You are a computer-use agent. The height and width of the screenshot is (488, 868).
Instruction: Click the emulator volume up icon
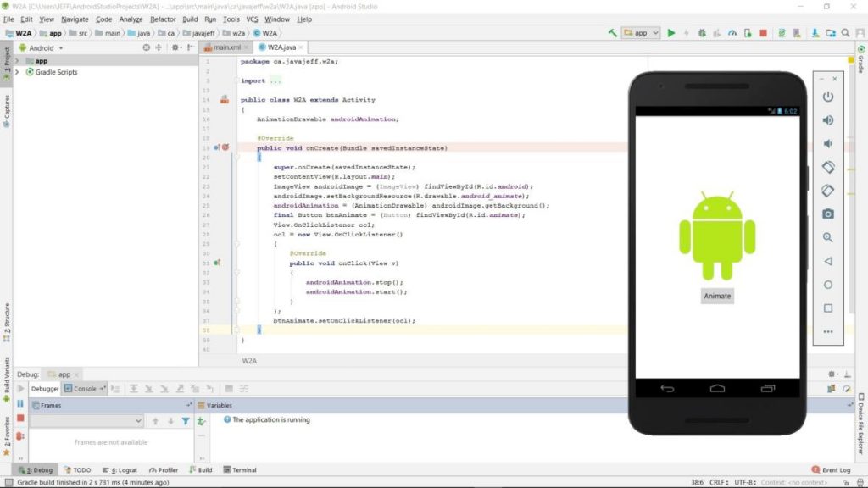click(x=827, y=120)
